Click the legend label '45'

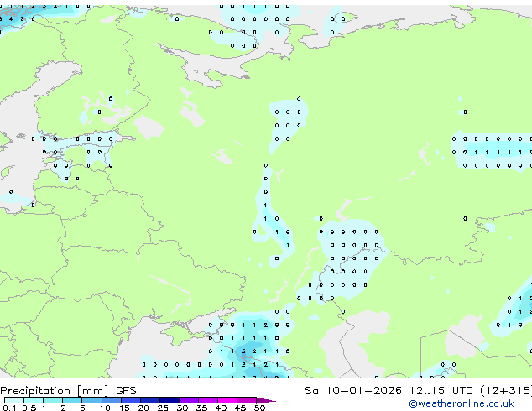click(x=240, y=408)
